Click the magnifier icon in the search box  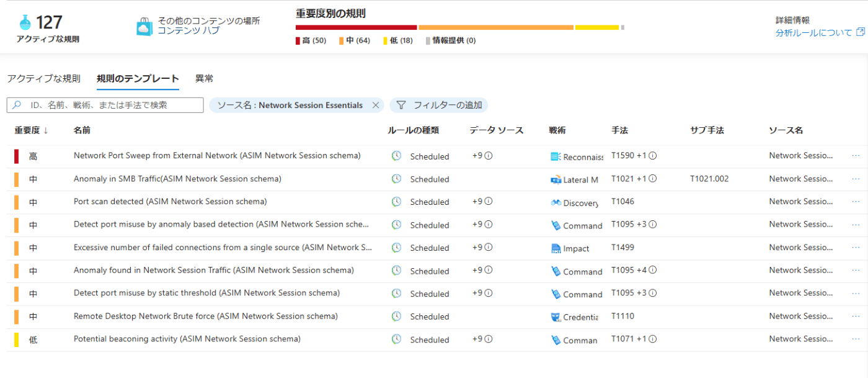[17, 105]
